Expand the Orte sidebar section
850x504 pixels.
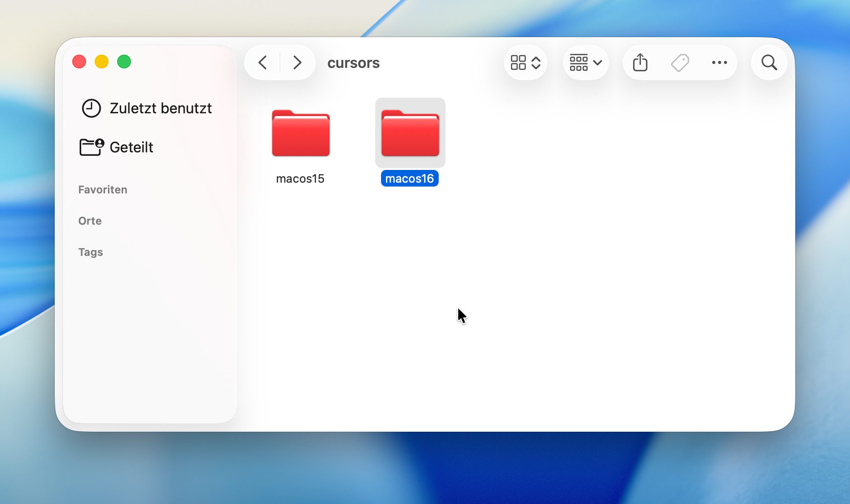pyautogui.click(x=90, y=221)
